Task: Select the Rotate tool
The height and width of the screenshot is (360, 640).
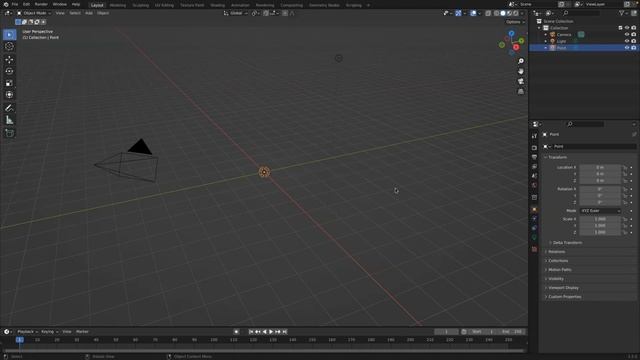Action: pyautogui.click(x=9, y=71)
